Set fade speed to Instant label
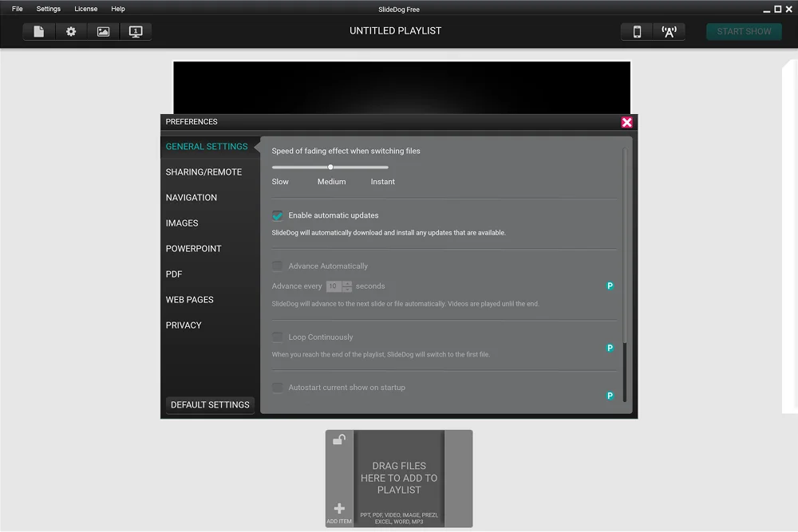 [x=383, y=182]
